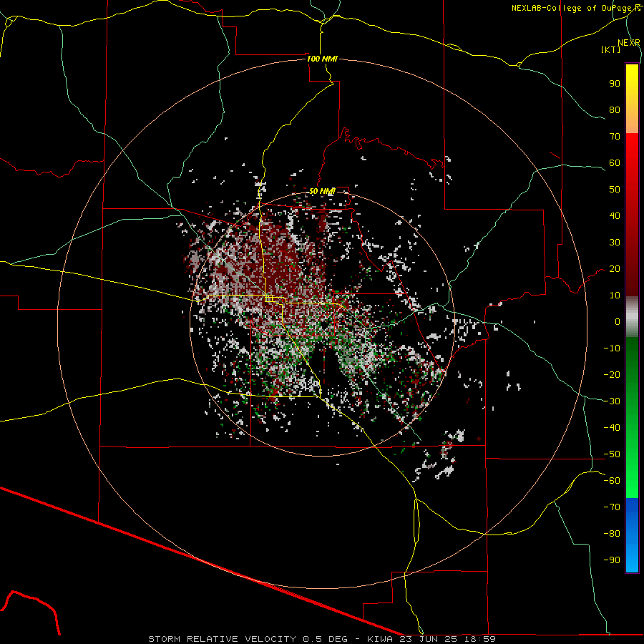644x644 pixels.
Task: Select the -70 scale value
Action: tap(612, 507)
